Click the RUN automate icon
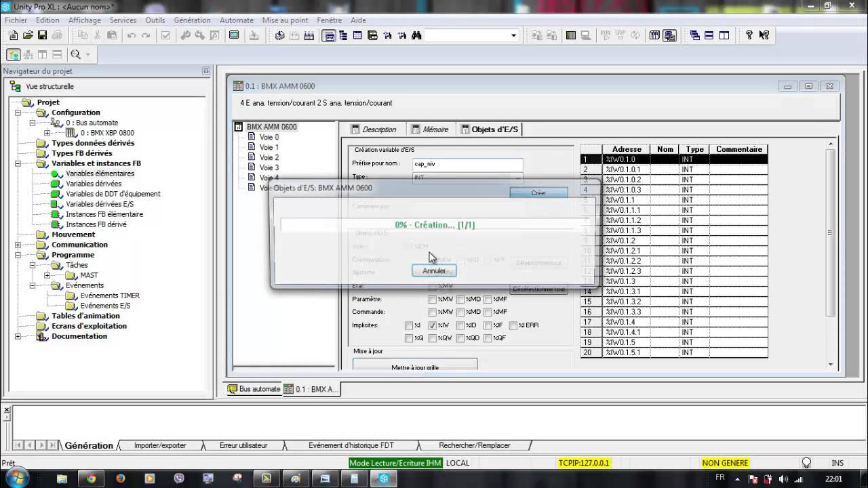Screen dimensions: 868x488 (605, 35)
